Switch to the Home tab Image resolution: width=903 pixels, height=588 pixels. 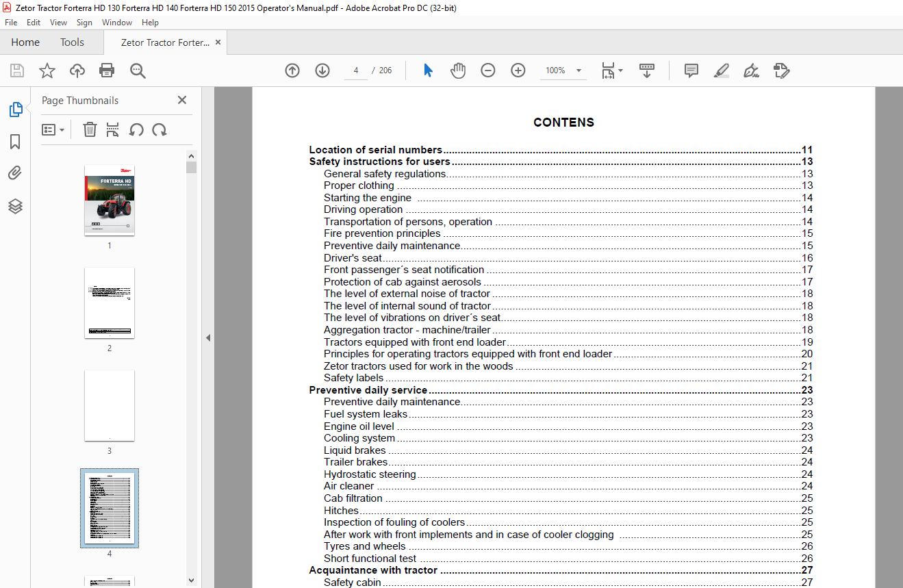click(x=25, y=42)
